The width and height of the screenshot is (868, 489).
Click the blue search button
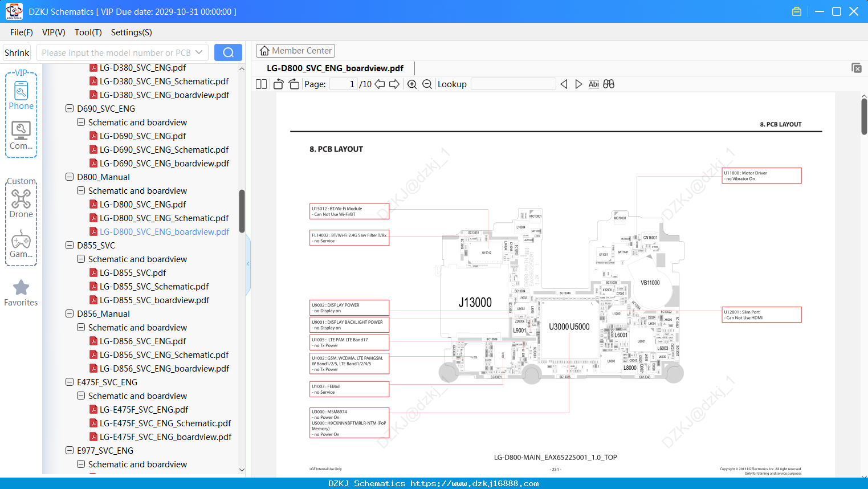228,52
